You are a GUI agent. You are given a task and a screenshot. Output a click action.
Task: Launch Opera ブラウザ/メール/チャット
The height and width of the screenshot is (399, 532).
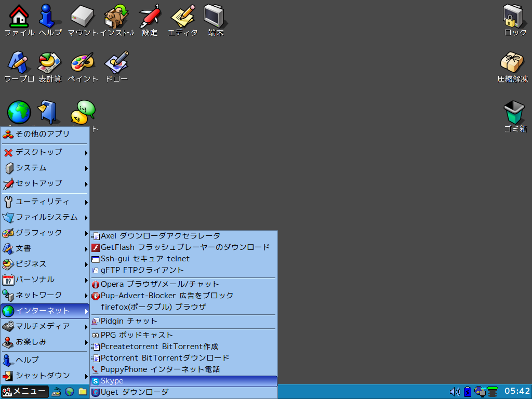coord(183,284)
